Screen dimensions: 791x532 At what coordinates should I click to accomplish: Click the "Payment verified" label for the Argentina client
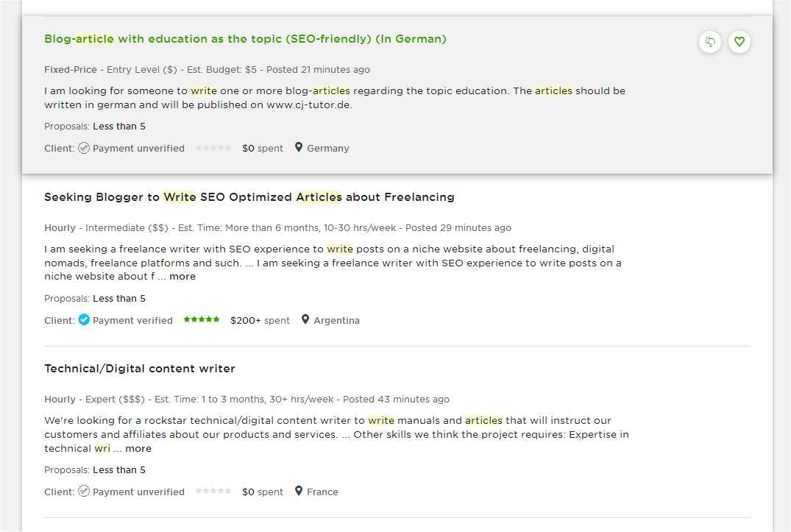coord(132,320)
